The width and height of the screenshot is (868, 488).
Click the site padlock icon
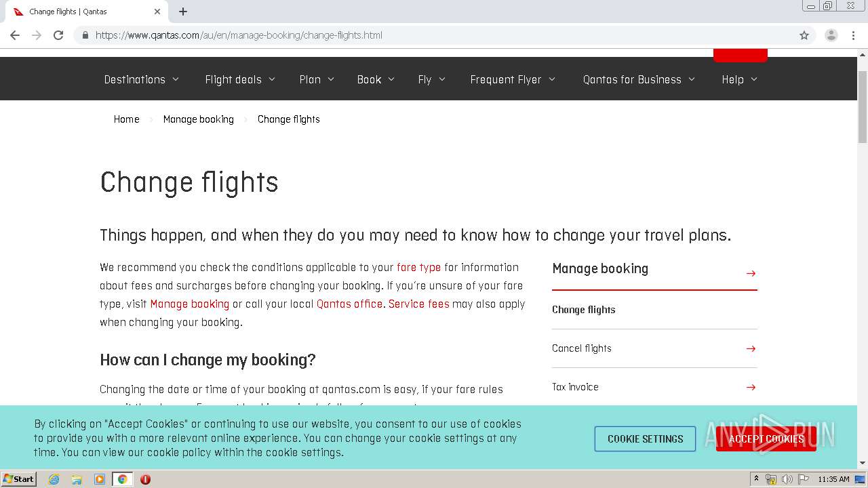click(85, 35)
